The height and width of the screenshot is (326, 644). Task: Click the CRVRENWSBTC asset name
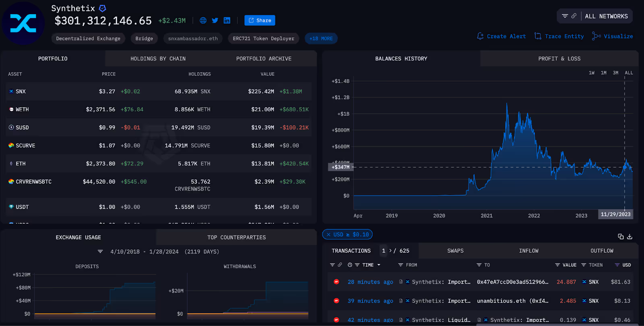(33, 182)
